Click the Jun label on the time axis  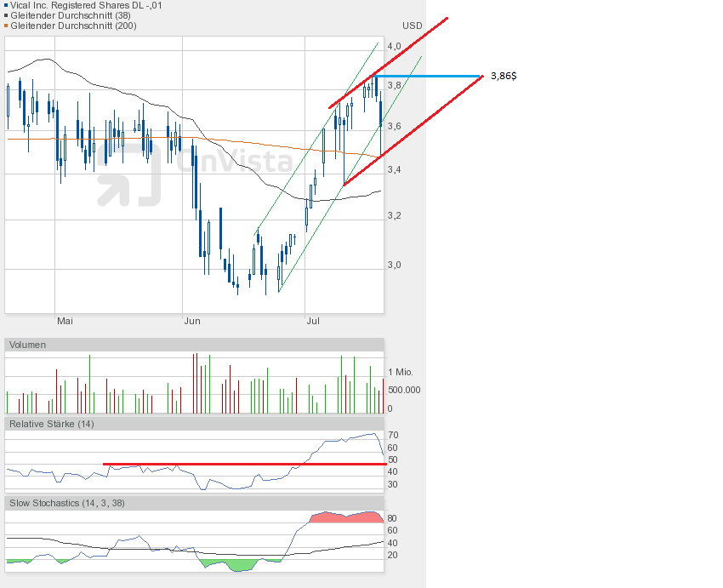point(192,321)
